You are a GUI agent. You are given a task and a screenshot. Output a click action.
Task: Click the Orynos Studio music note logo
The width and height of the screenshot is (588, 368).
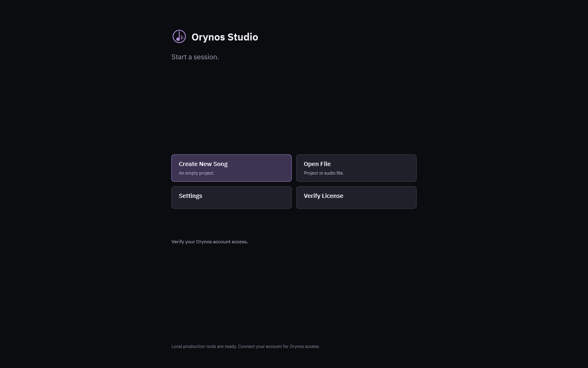(x=179, y=37)
